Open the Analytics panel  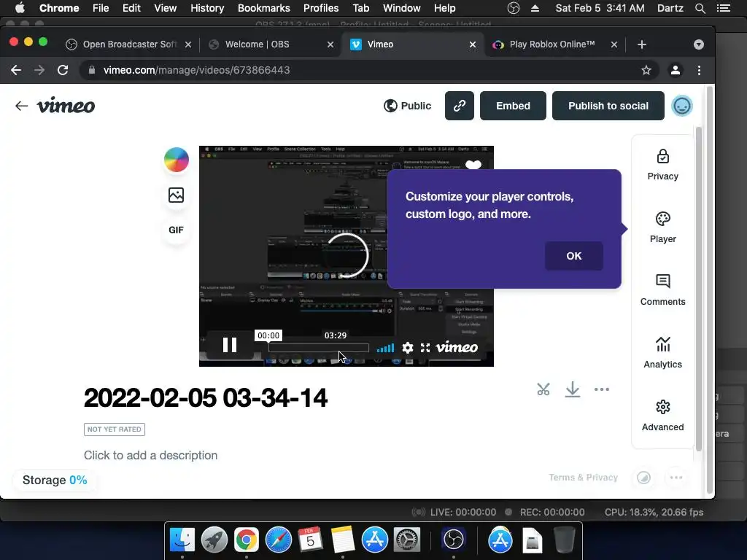click(662, 353)
